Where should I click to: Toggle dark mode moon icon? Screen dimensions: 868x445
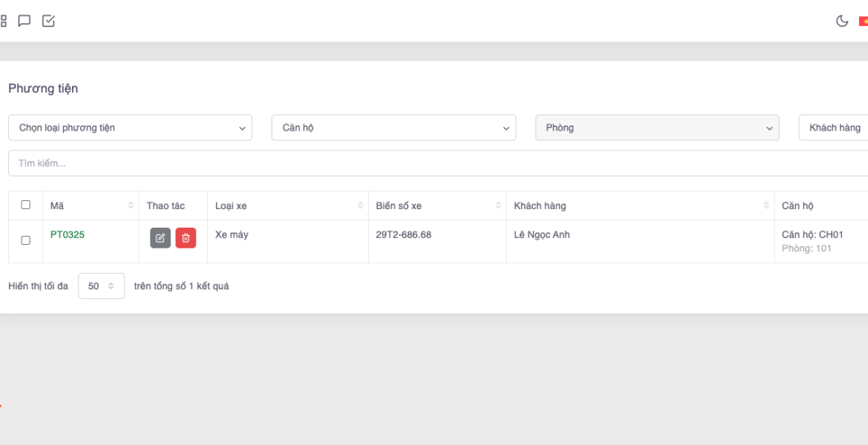click(842, 21)
